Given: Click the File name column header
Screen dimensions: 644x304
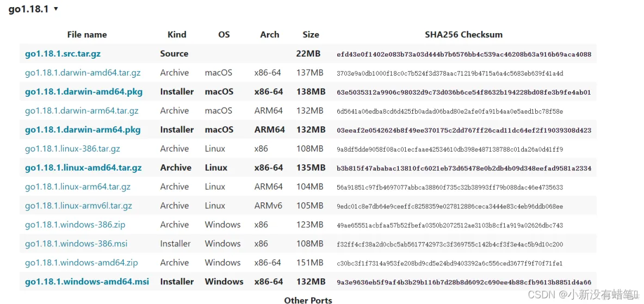Looking at the screenshot, I should [x=87, y=35].
